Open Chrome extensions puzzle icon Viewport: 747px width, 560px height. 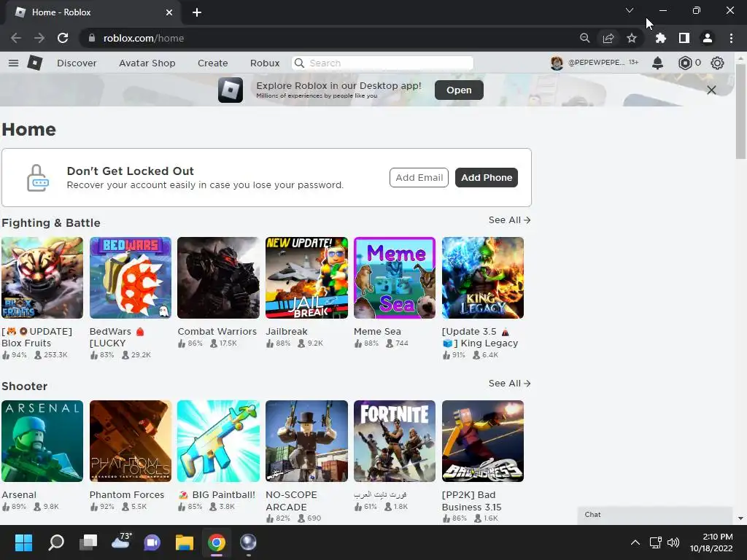[660, 38]
